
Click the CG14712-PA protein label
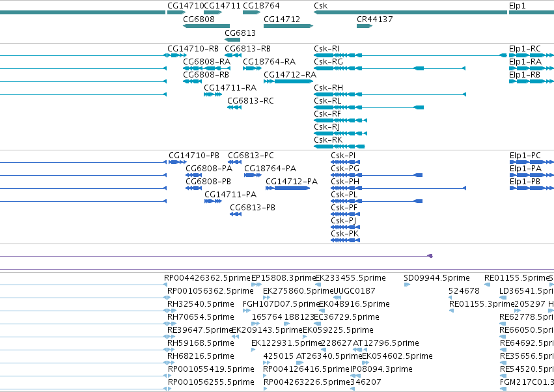(292, 182)
